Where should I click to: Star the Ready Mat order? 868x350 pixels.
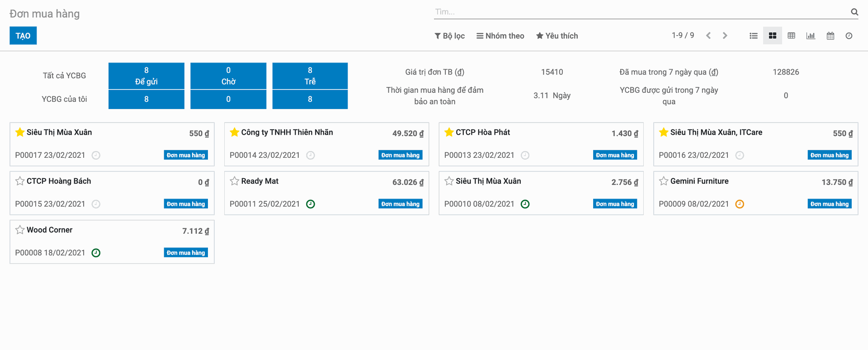tap(234, 181)
